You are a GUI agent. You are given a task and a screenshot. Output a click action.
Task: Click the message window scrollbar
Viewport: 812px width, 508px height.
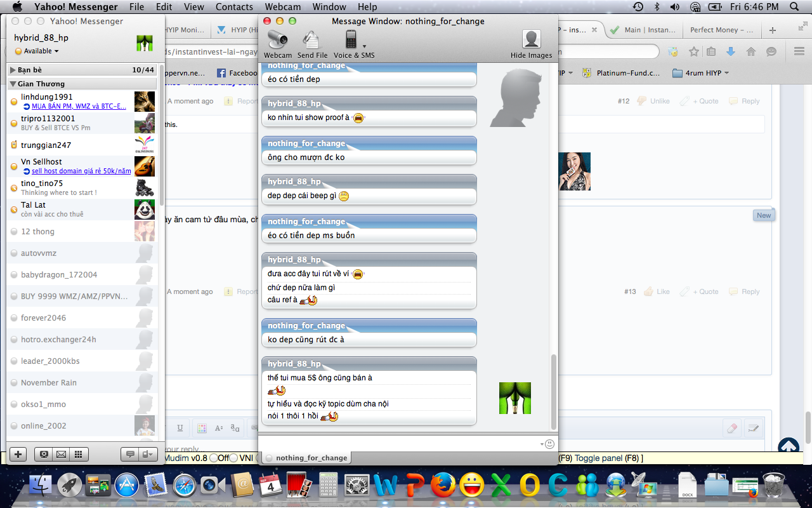coord(554,391)
